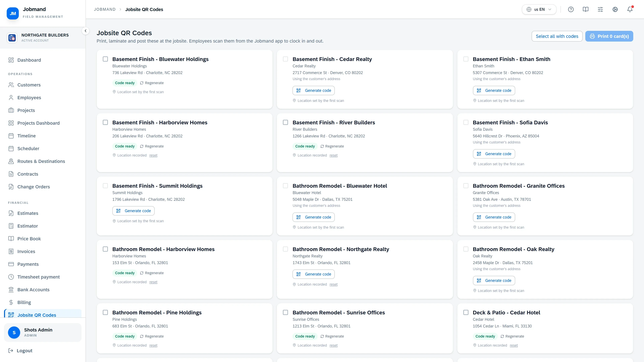644x362 pixels.
Task: Open the US EN language dropdown
Action: (x=539, y=10)
